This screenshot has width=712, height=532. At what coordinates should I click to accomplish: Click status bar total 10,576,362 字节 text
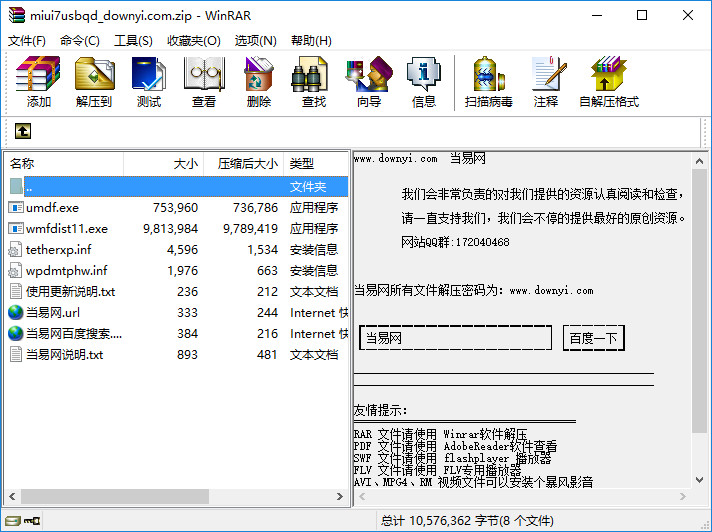[x=467, y=521]
